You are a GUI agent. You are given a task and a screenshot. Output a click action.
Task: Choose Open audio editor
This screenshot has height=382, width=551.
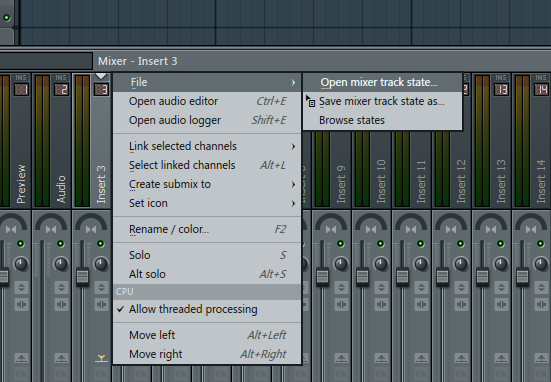[207, 101]
